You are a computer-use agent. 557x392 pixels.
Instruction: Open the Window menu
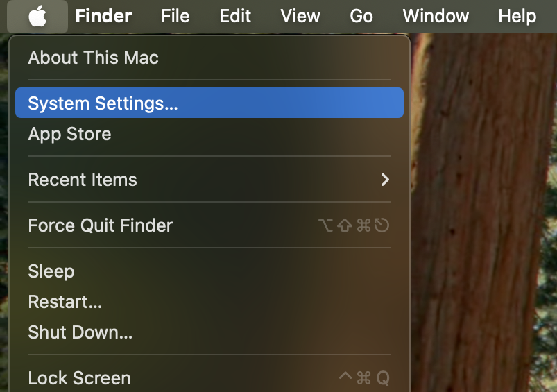click(436, 16)
